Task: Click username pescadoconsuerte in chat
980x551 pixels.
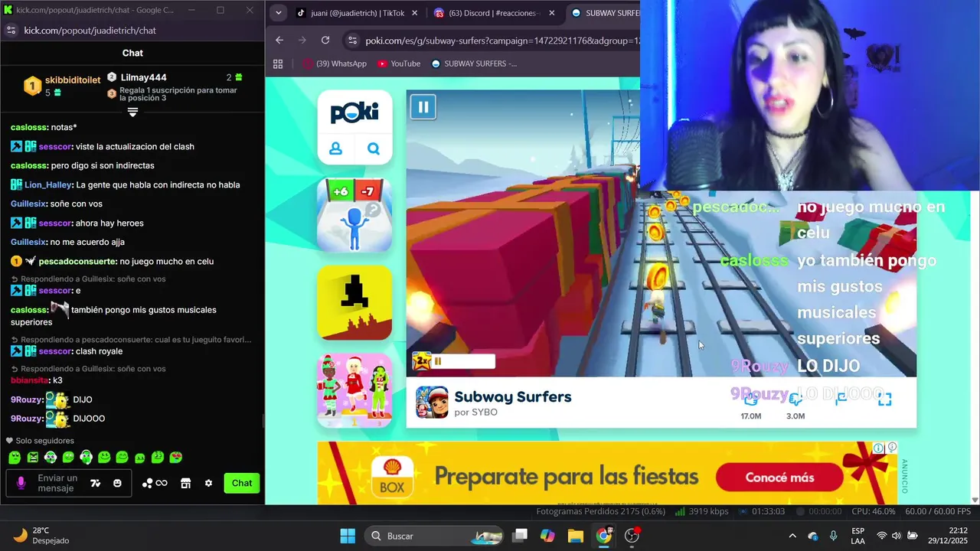Action: pos(76,261)
